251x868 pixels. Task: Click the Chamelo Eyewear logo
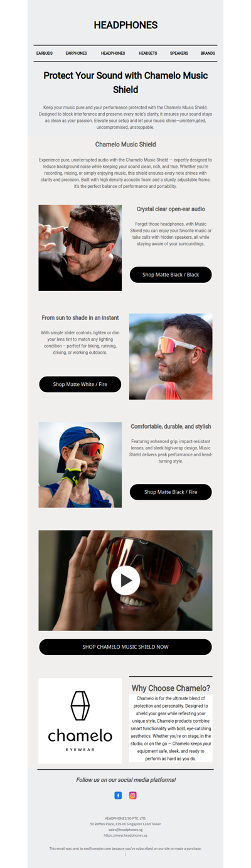pos(80,720)
